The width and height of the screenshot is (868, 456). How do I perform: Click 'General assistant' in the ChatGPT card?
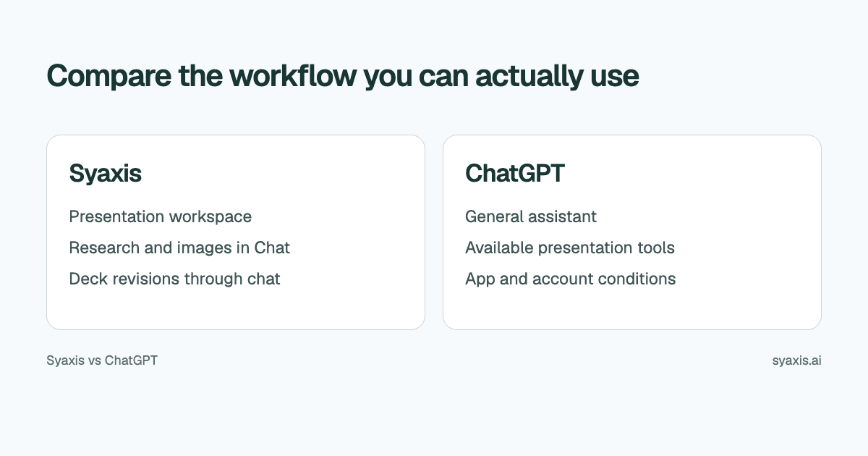[531, 216]
